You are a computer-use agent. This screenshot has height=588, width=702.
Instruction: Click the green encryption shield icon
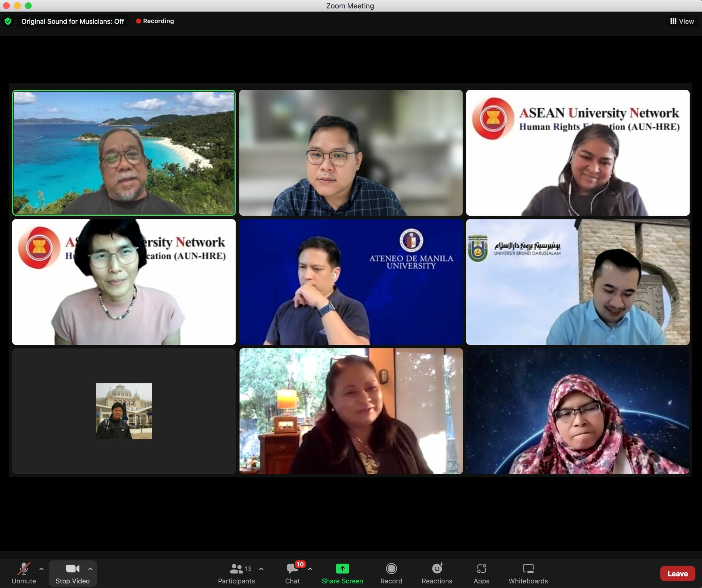pyautogui.click(x=8, y=21)
